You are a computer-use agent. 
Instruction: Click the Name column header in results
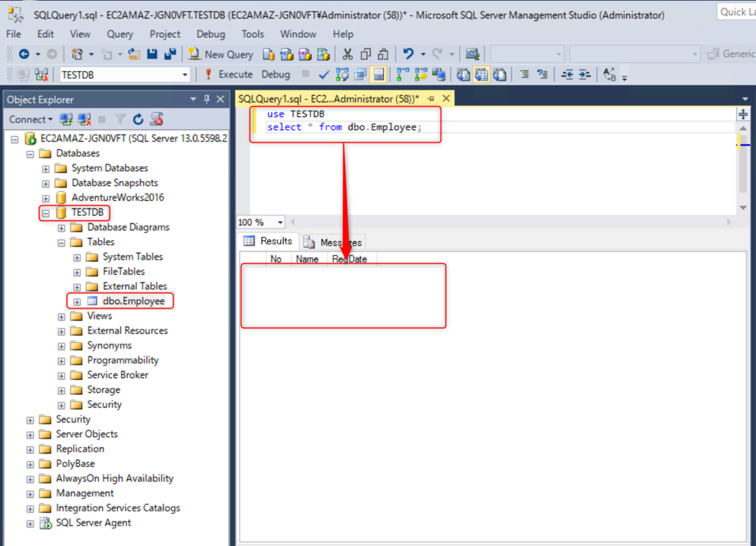point(307,259)
